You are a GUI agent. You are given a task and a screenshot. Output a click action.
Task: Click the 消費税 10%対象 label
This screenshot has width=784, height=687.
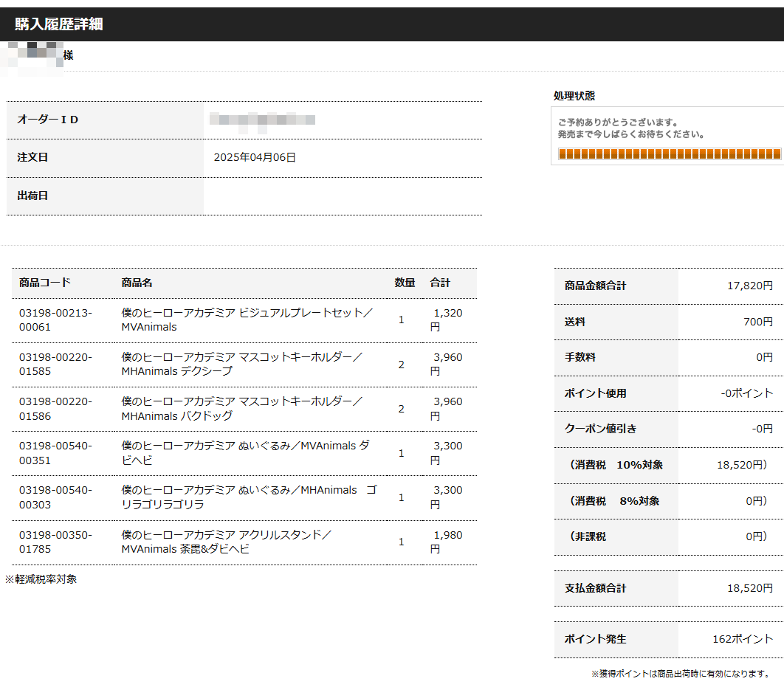point(616,465)
